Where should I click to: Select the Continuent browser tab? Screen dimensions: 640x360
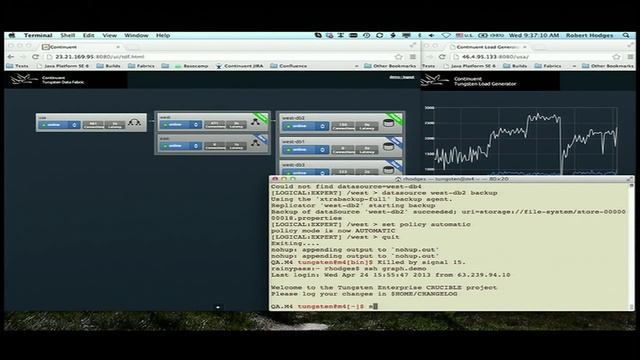point(80,47)
